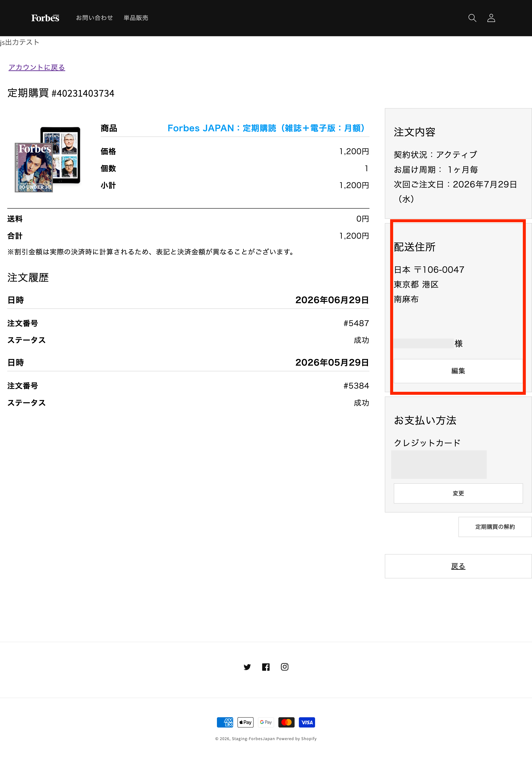Click 編集 button for shipping address
Image resolution: width=532 pixels, height=758 pixels.
458,371
